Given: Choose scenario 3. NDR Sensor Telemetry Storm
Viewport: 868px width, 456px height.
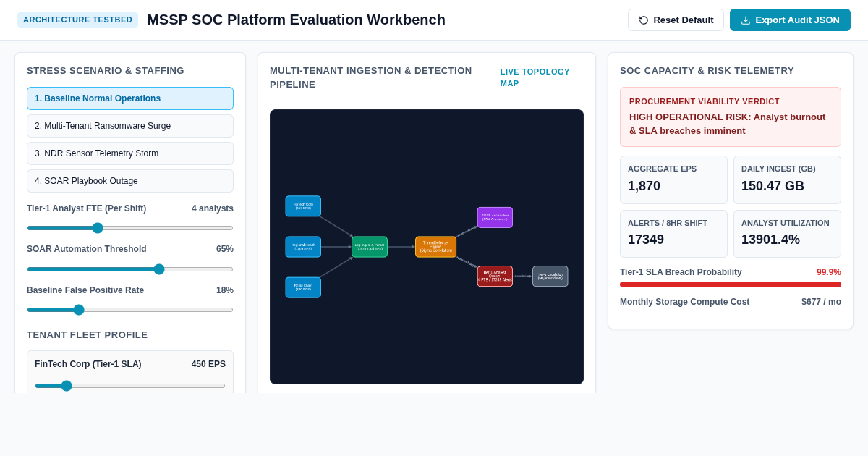Looking at the screenshot, I should click(130, 153).
